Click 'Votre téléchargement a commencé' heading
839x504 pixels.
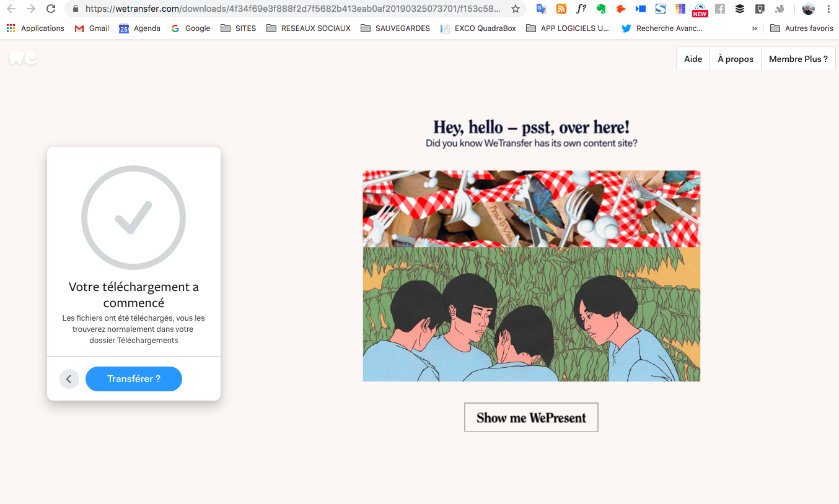coord(134,295)
